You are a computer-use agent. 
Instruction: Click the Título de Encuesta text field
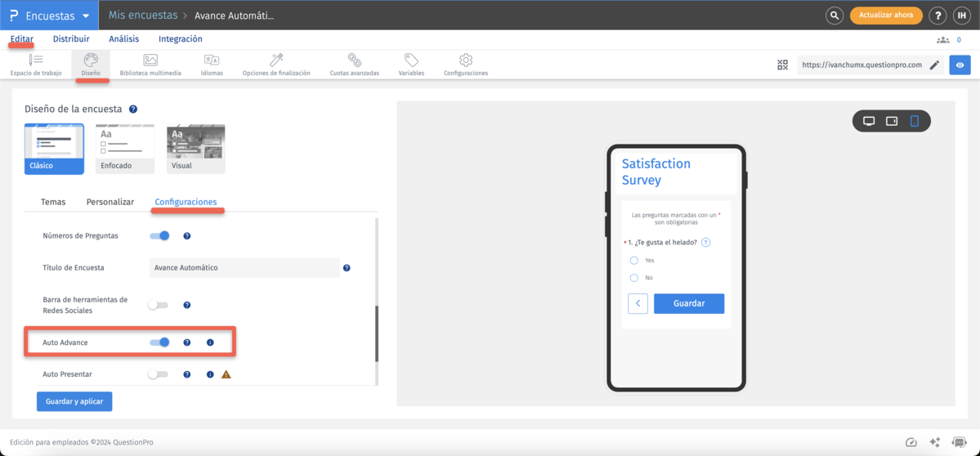pos(244,268)
